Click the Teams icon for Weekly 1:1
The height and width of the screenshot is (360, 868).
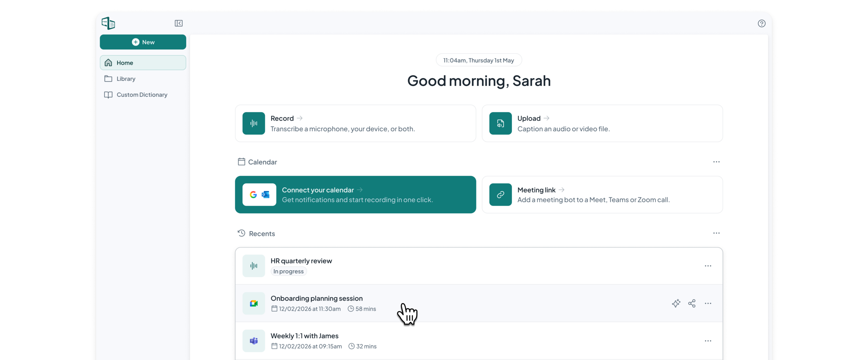pos(254,341)
